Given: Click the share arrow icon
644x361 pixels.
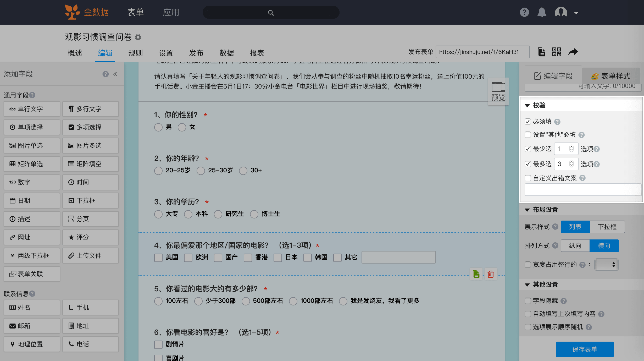Looking at the screenshot, I should click(x=573, y=52).
